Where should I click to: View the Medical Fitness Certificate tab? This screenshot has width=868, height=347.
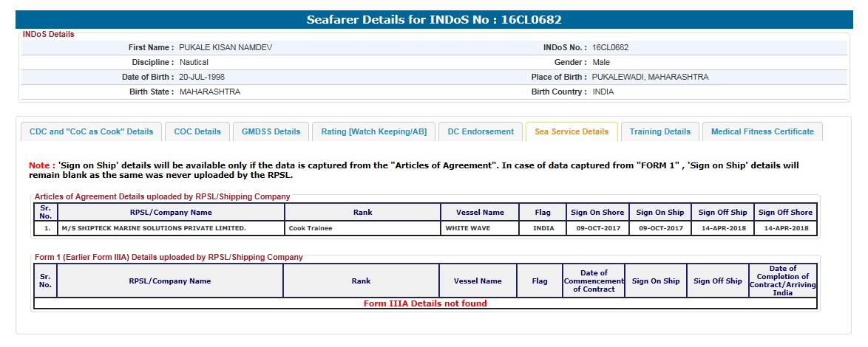762,131
